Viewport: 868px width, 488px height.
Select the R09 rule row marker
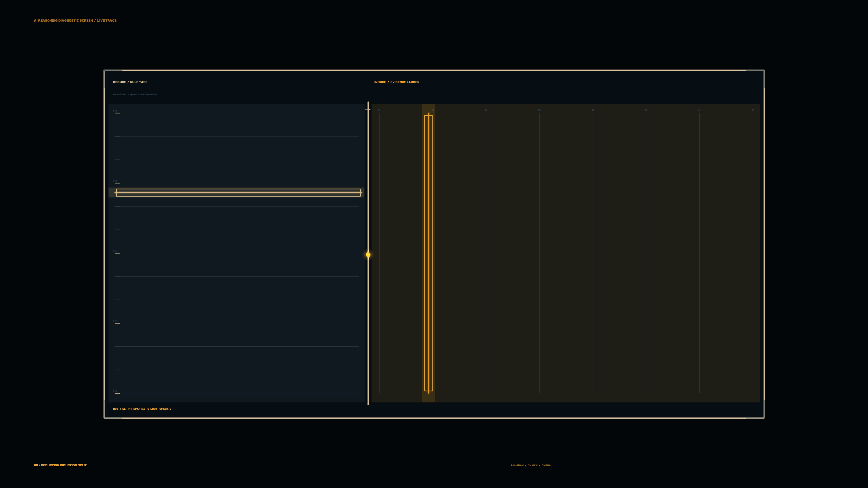pos(117,323)
